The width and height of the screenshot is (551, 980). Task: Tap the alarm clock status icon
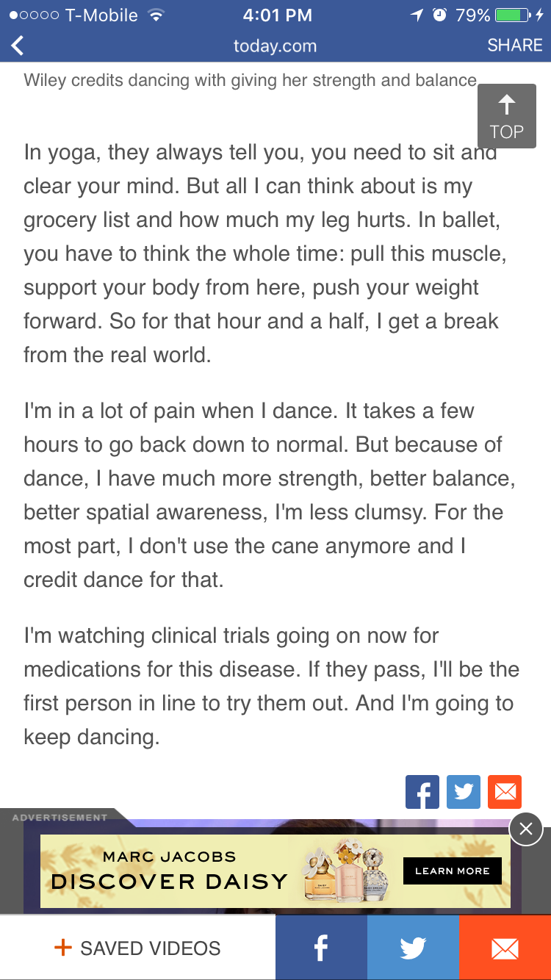click(439, 15)
